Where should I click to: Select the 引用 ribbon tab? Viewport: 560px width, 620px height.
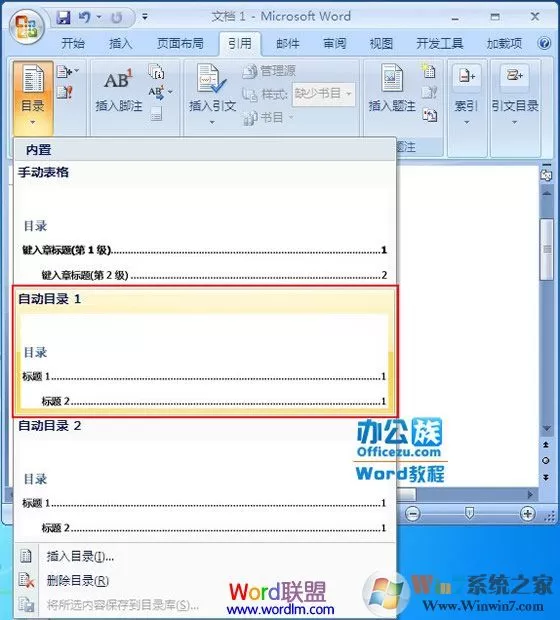240,43
